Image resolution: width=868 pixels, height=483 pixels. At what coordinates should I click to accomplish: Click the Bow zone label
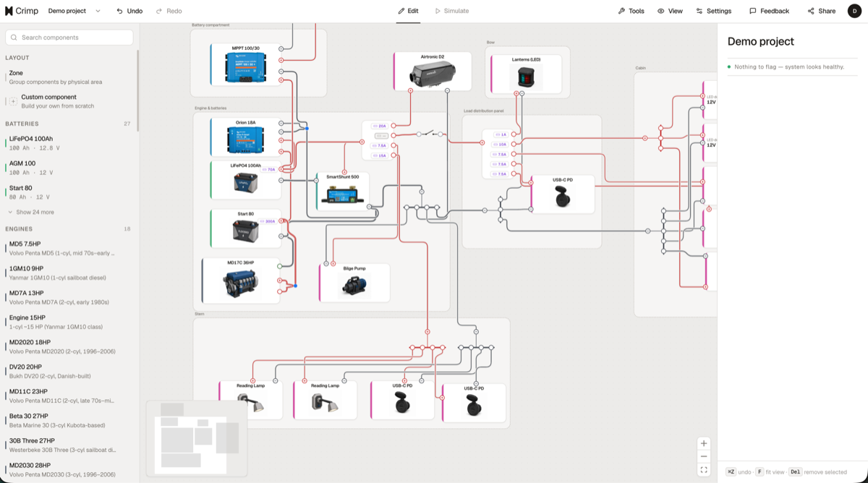coord(490,43)
